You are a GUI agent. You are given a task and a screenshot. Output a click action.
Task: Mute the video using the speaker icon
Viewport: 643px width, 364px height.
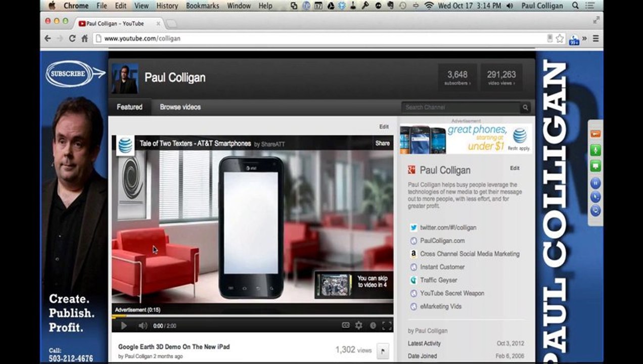(143, 326)
